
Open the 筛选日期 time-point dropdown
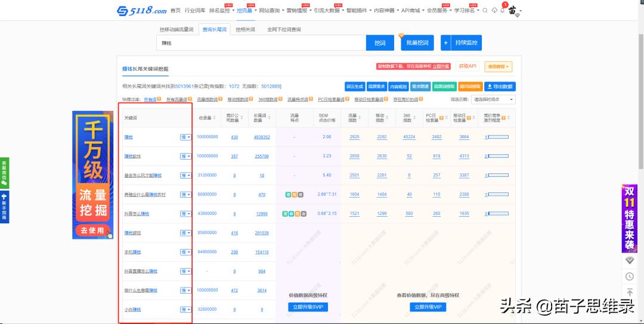click(x=493, y=99)
